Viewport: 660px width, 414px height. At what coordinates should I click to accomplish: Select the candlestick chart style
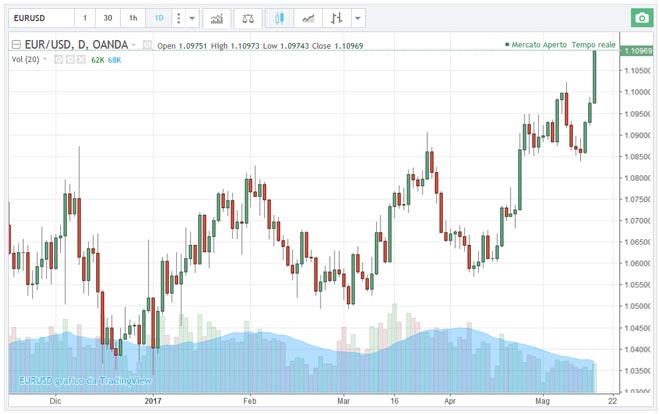[x=281, y=18]
